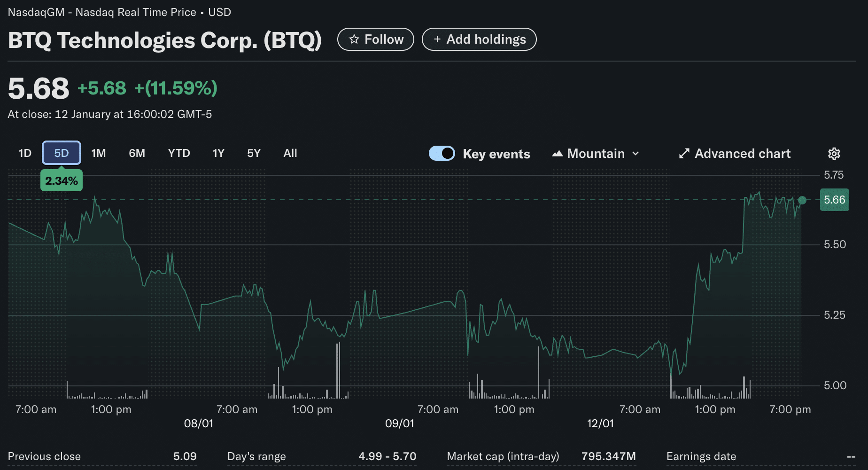The height and width of the screenshot is (470, 868).
Task: Select the 5D time range tab
Action: pos(62,153)
